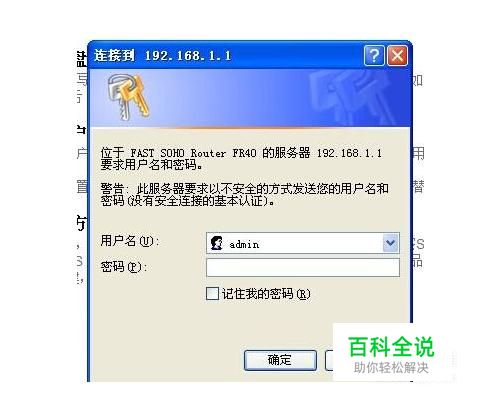Image resolution: width=477 pixels, height=406 pixels.
Task: Expand the 用户名 dropdown arrow
Action: (390, 243)
